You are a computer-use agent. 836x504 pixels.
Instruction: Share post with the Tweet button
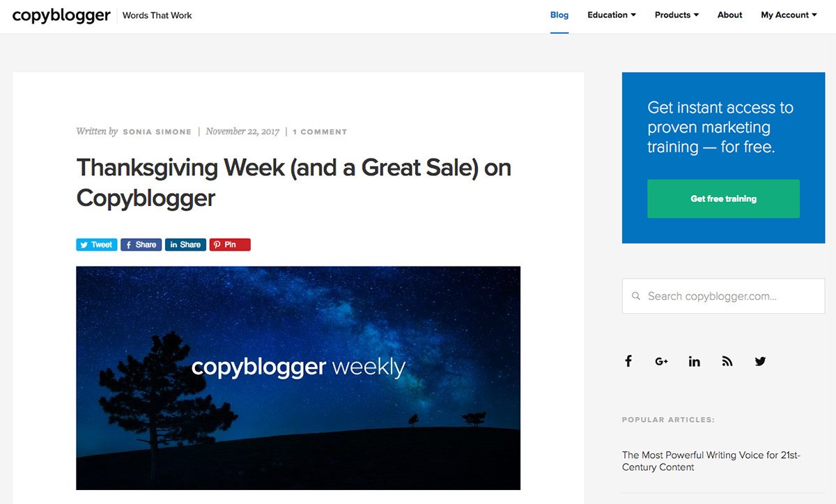96,244
